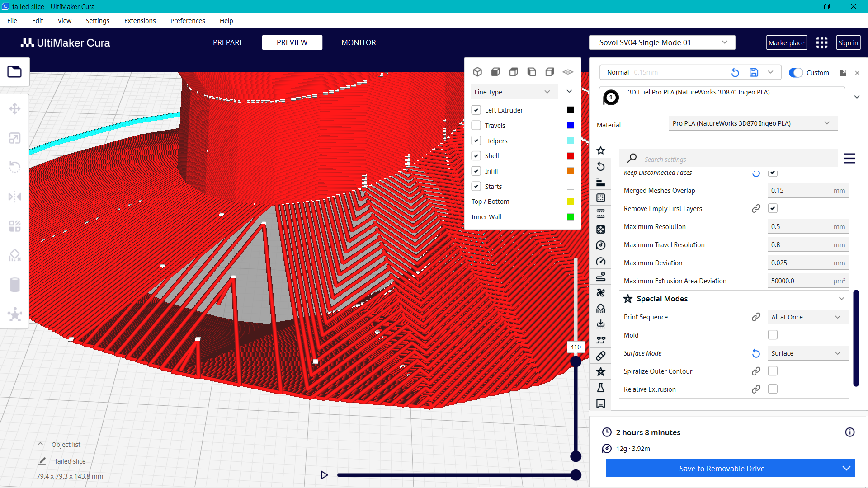Open the Marketplace
This screenshot has height=488, width=868.
pyautogui.click(x=787, y=42)
